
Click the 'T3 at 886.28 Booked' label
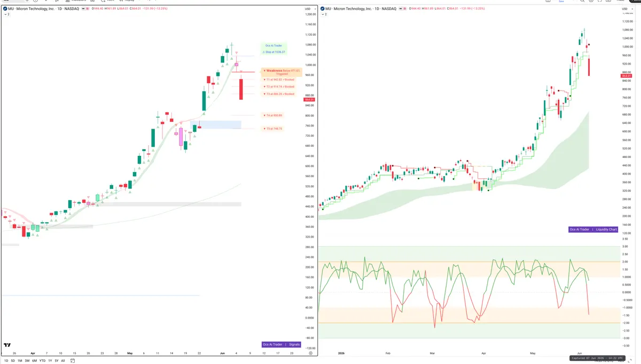(x=279, y=94)
